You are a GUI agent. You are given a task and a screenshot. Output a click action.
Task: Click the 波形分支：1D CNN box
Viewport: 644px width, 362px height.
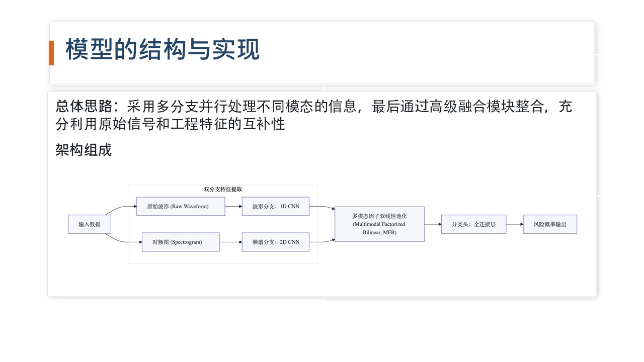[275, 206]
